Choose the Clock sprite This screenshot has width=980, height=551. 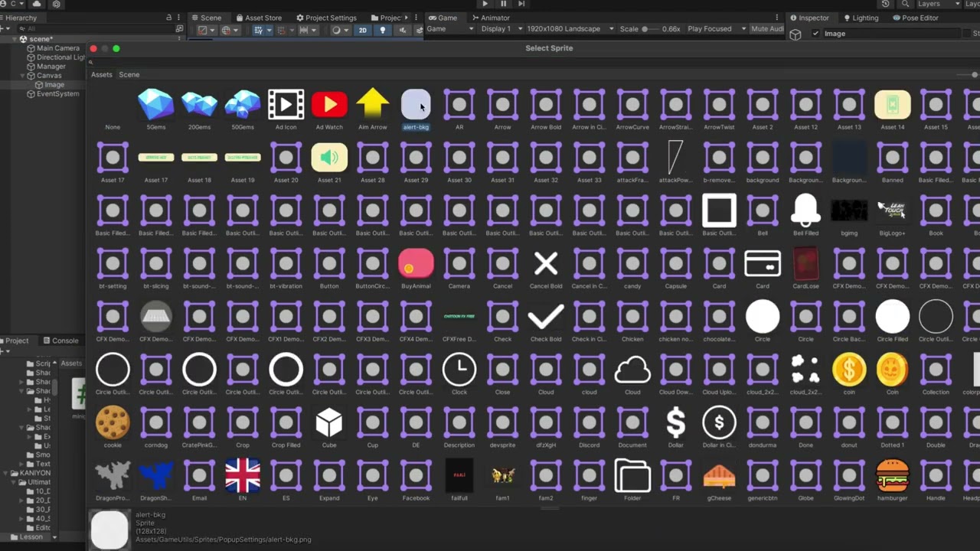[x=459, y=370]
